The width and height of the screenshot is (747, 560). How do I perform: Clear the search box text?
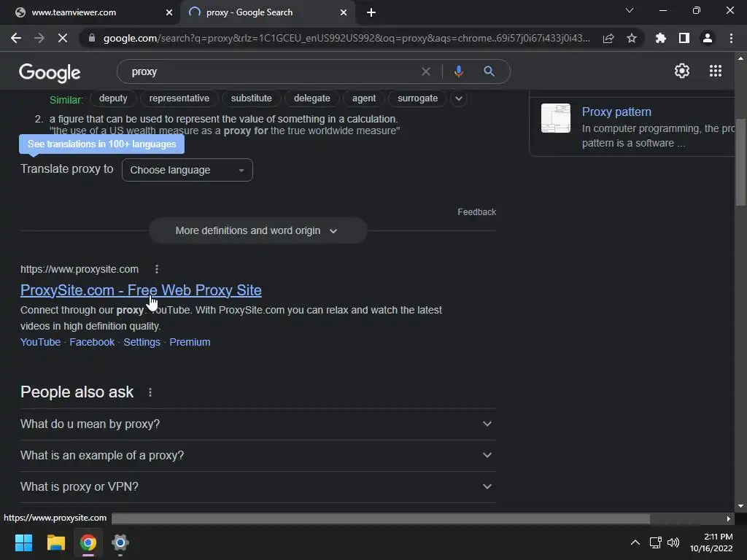426,71
